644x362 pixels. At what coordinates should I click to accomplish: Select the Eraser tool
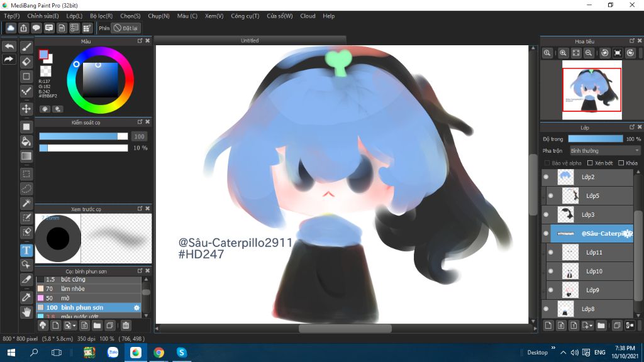pyautogui.click(x=26, y=62)
